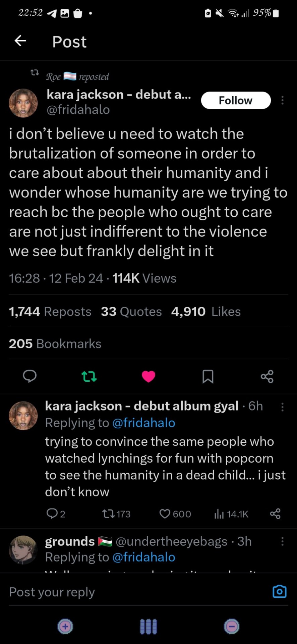The width and height of the screenshot is (297, 644).
Task: Repost the reply with 173 reposts
Action: [x=107, y=514]
